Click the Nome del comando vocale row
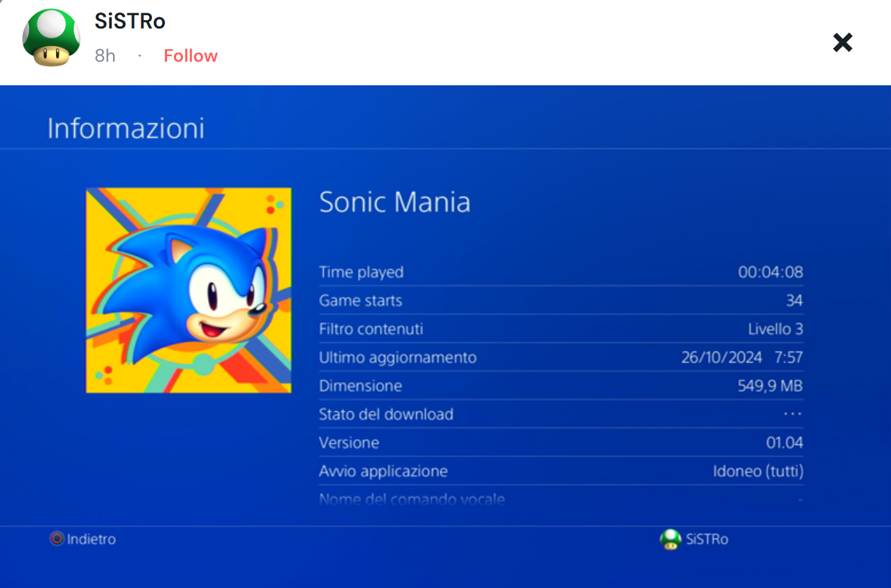This screenshot has width=891, height=588. click(561, 499)
